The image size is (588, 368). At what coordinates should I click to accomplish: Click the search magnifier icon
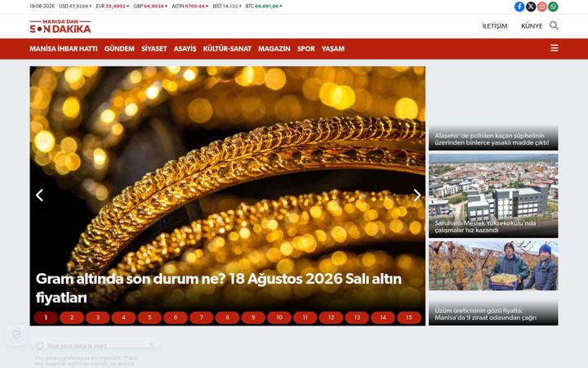pyautogui.click(x=554, y=25)
